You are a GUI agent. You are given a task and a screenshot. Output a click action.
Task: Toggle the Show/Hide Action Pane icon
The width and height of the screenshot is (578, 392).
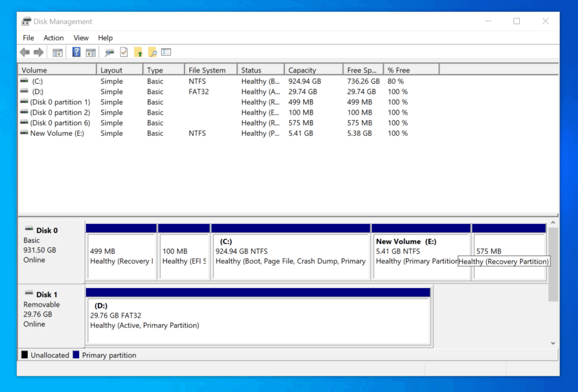[90, 52]
